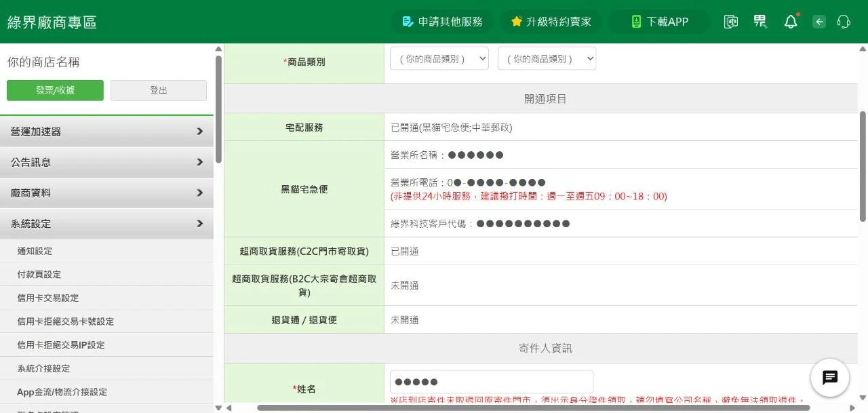
Task: Click the 營業所電話 text line
Action: pyautogui.click(x=469, y=182)
